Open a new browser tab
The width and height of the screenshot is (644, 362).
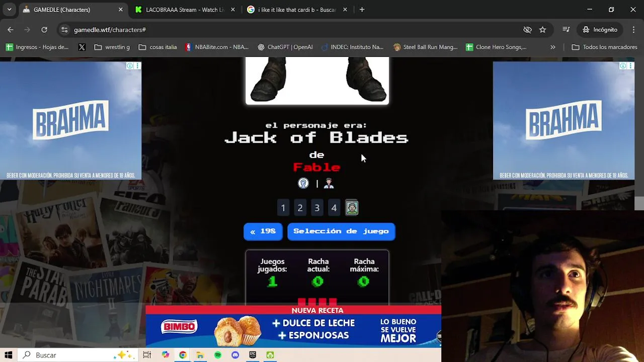tap(362, 10)
